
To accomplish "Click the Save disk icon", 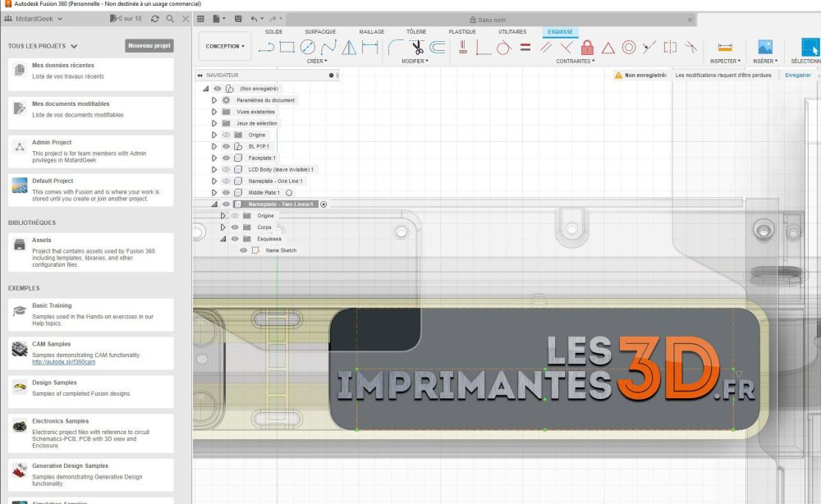I will click(238, 19).
